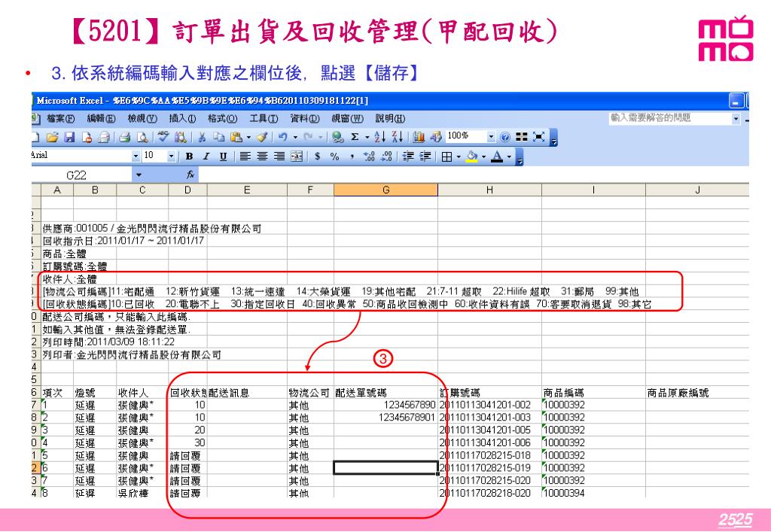Click the Name Box showing G22
The height and width of the screenshot is (532, 771).
click(81, 175)
